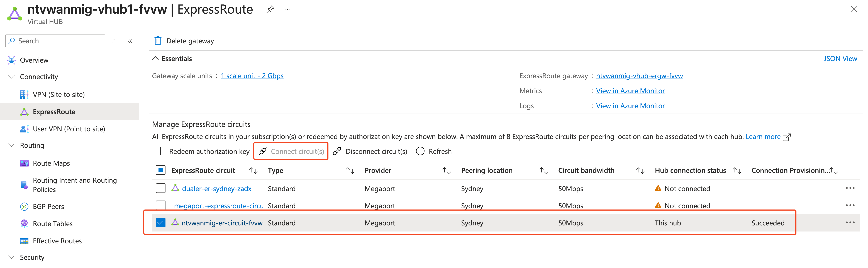Open the dualer-er-sydney-zadx circuit
Screen dimensions: 868x268
pyautogui.click(x=217, y=188)
